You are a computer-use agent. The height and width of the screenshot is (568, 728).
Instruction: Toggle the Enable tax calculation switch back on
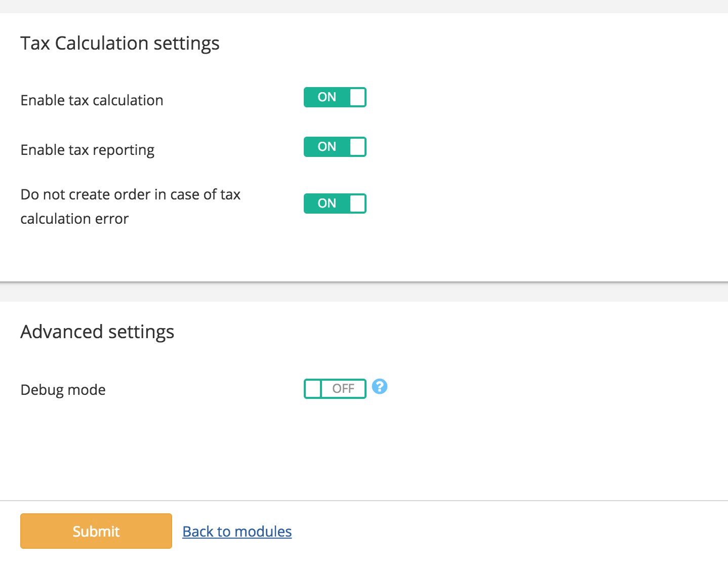(335, 97)
